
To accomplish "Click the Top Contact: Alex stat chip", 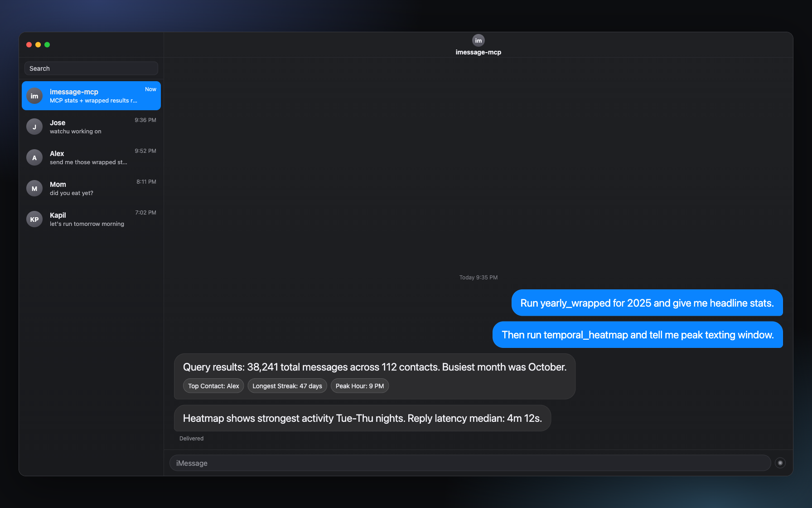I will pos(213,386).
